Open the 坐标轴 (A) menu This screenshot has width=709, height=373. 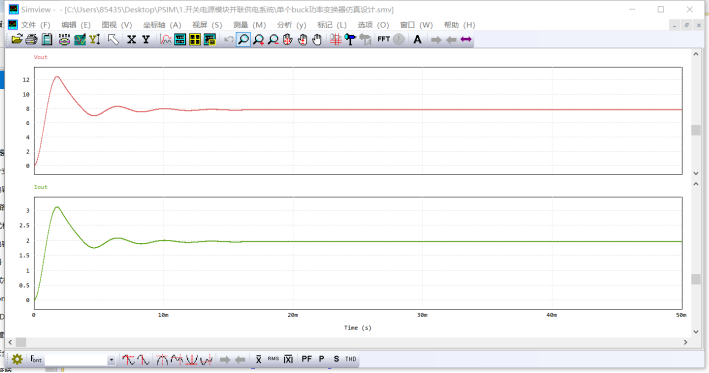(x=162, y=25)
